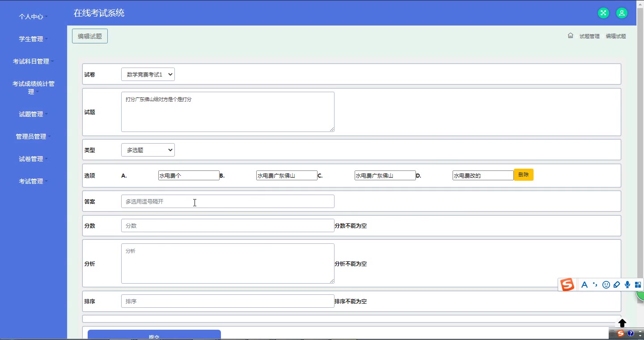Click 排序不能为空 validation message

(351, 302)
